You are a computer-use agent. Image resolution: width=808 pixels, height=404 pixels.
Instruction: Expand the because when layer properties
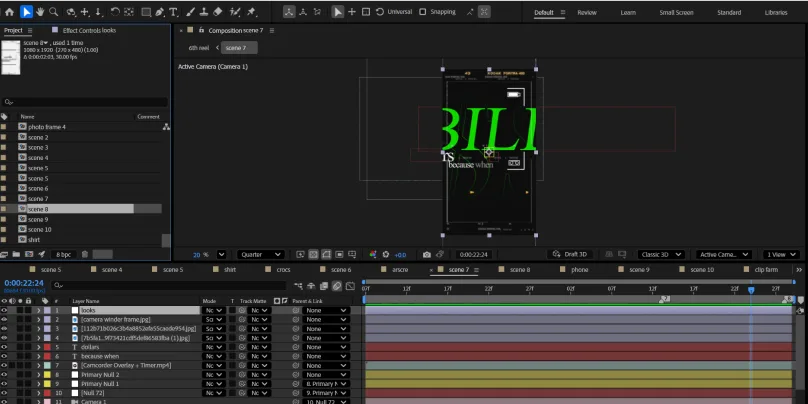39,356
